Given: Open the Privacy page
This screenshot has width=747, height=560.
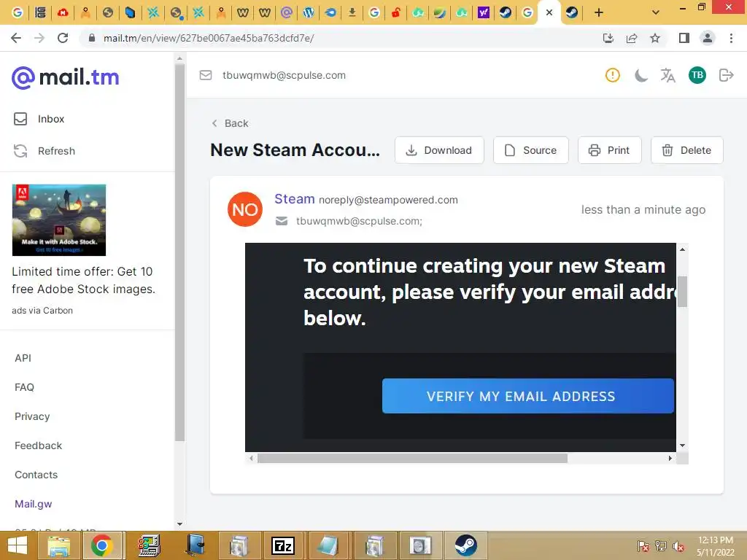Looking at the screenshot, I should (32, 416).
